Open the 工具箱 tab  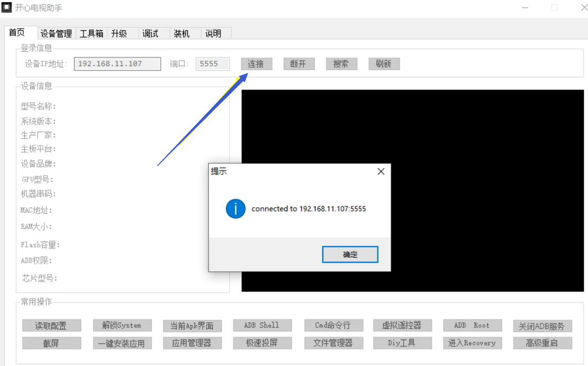[91, 34]
